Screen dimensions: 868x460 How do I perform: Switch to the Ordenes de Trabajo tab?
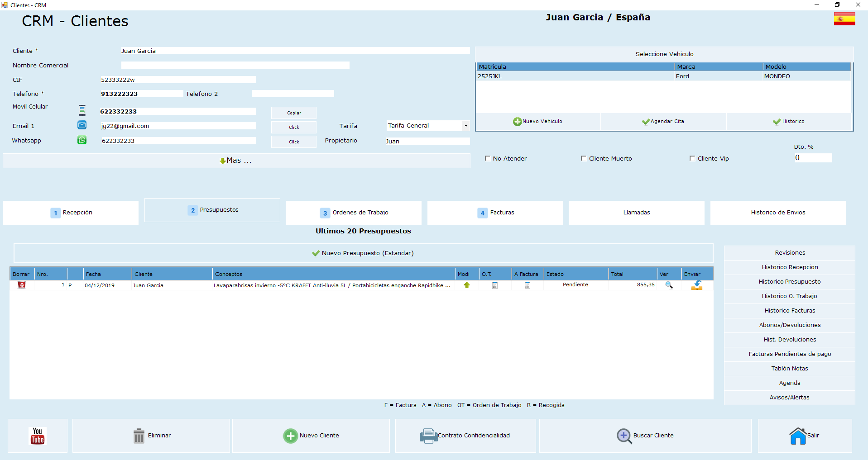(354, 213)
